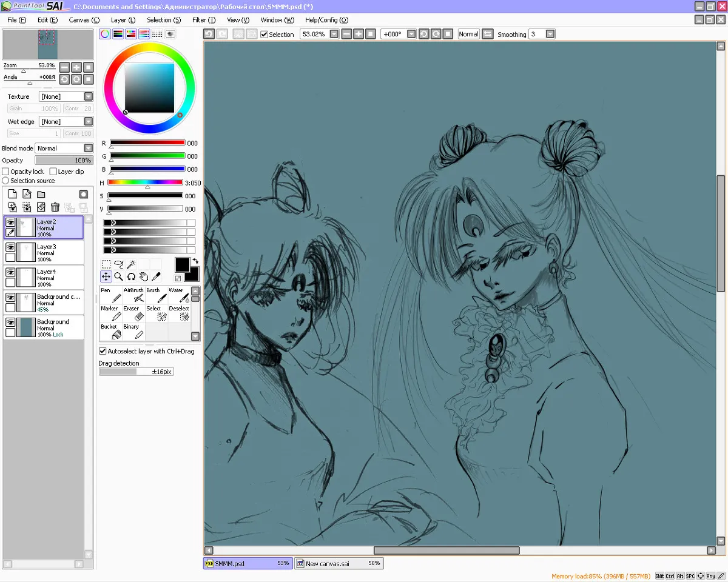Select the Eyedropper color picker tool
The width and height of the screenshot is (728, 582).
tap(156, 276)
